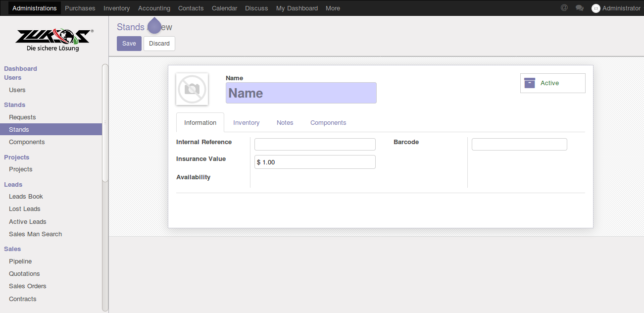Open the Inventory menu in top bar

(x=117, y=8)
